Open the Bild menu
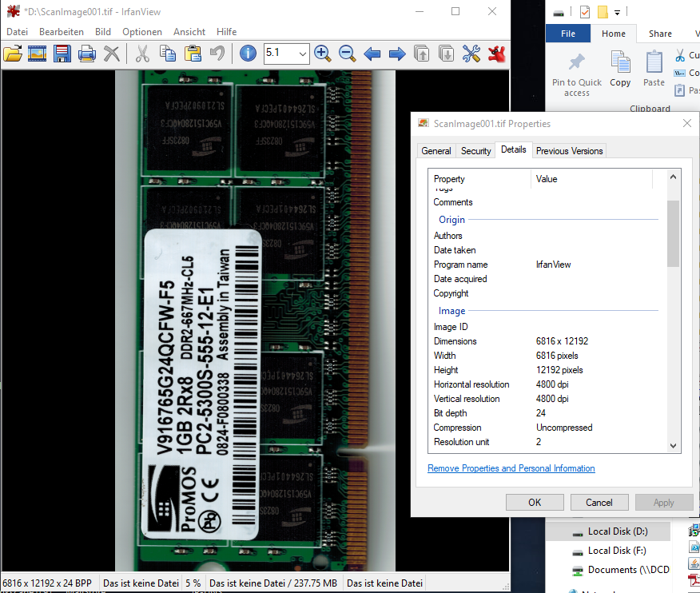The height and width of the screenshot is (593, 700). (x=102, y=32)
